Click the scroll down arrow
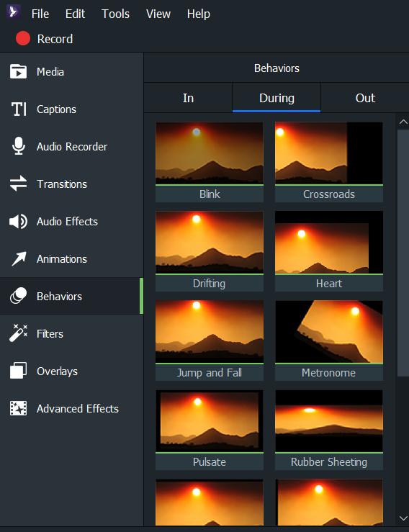The width and height of the screenshot is (409, 532). click(x=403, y=518)
